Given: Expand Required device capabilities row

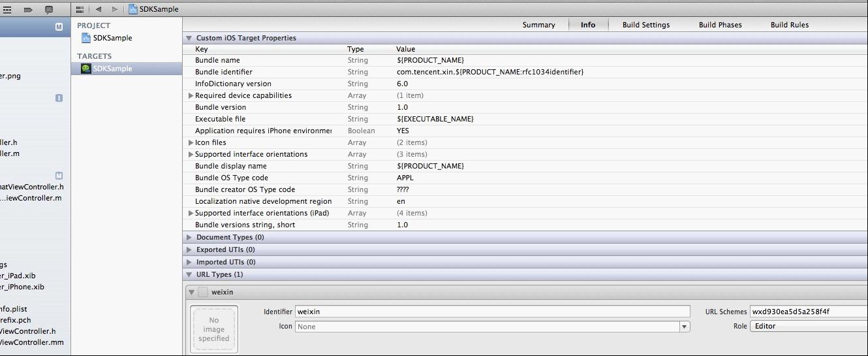Looking at the screenshot, I should [x=191, y=95].
